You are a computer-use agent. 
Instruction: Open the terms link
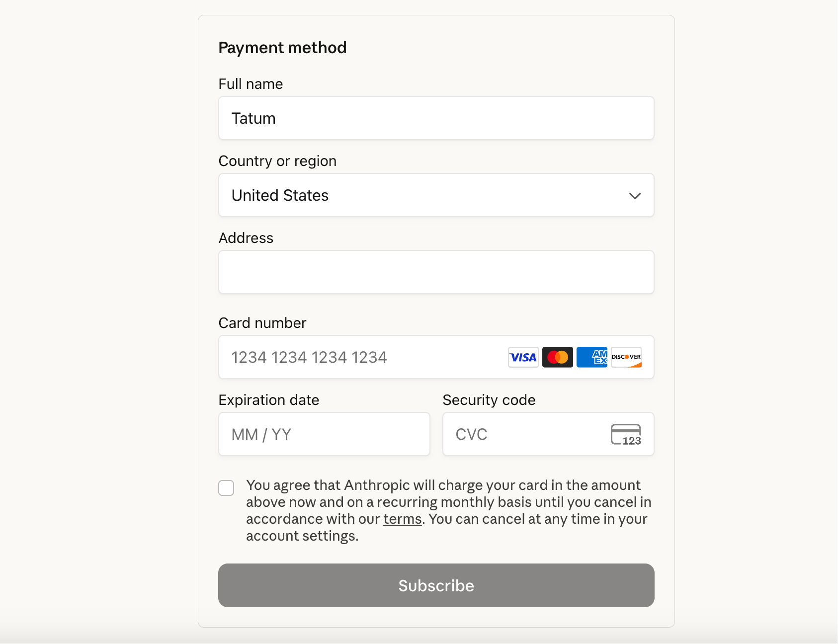(x=402, y=519)
